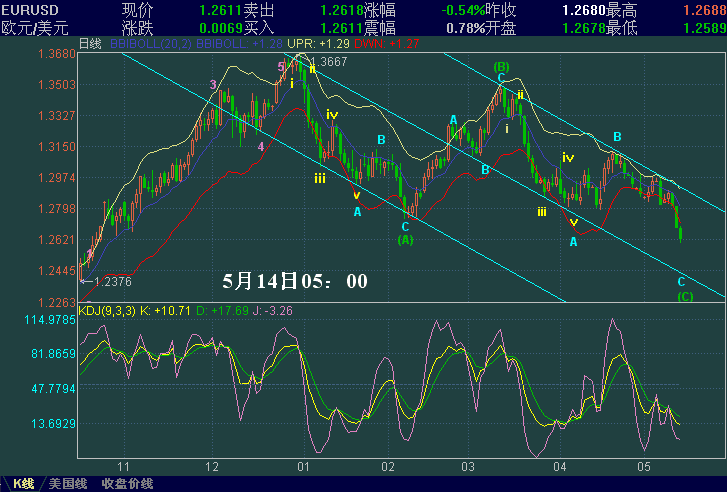
Task: Click the 1.3150 price axis label
Action: [57, 147]
